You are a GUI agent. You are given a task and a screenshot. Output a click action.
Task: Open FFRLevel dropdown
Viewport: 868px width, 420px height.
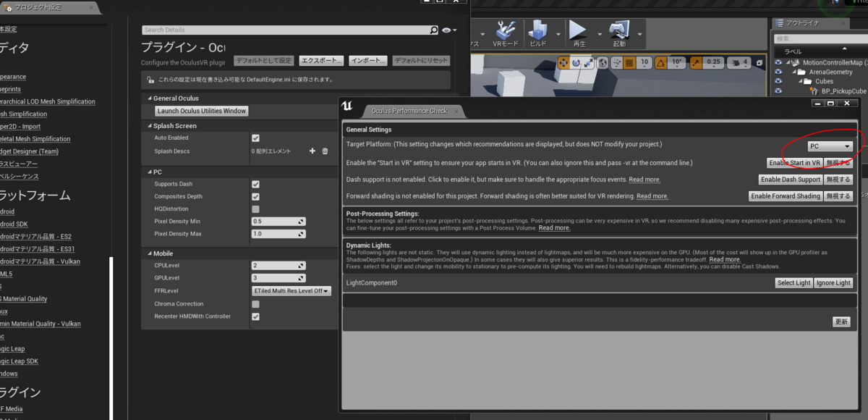pyautogui.click(x=292, y=291)
